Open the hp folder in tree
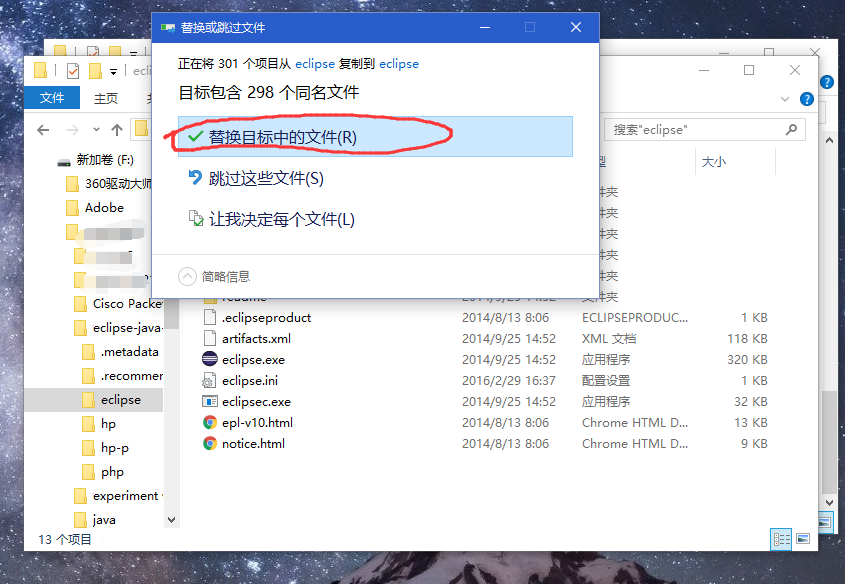The image size is (845, 584). (x=99, y=424)
